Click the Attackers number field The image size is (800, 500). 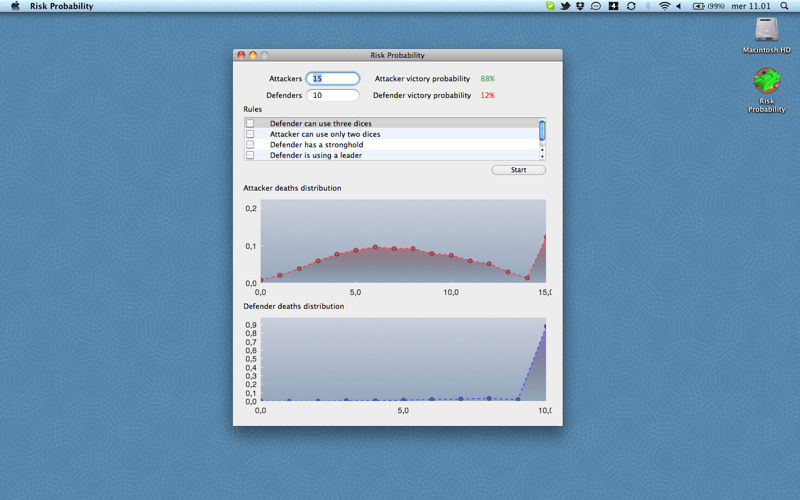[332, 78]
